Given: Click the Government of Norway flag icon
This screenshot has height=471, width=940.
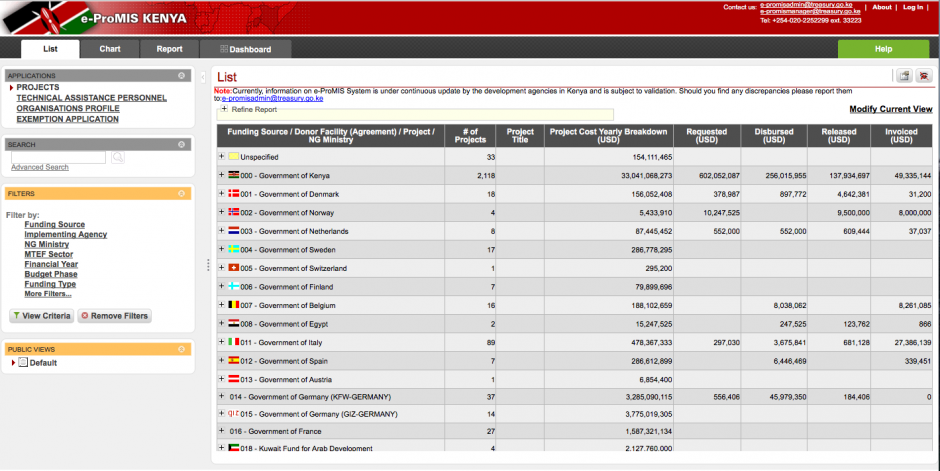Looking at the screenshot, I should (234, 212).
